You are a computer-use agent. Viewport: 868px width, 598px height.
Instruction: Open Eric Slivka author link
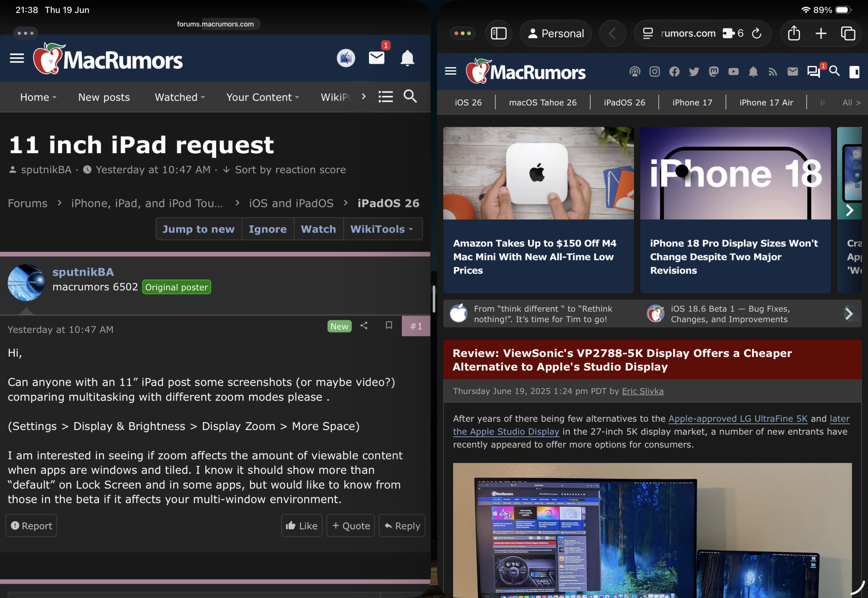click(642, 391)
